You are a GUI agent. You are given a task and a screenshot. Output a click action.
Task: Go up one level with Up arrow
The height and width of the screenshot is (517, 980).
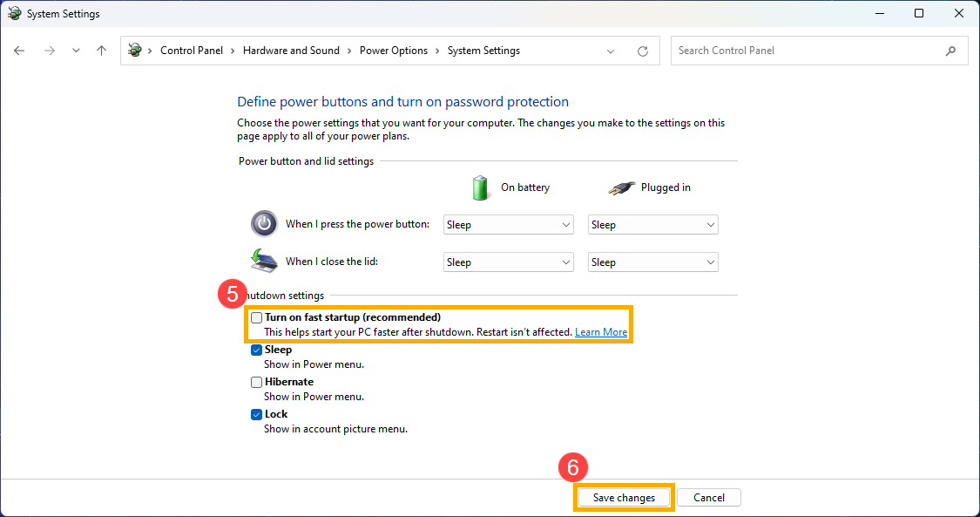tap(101, 51)
